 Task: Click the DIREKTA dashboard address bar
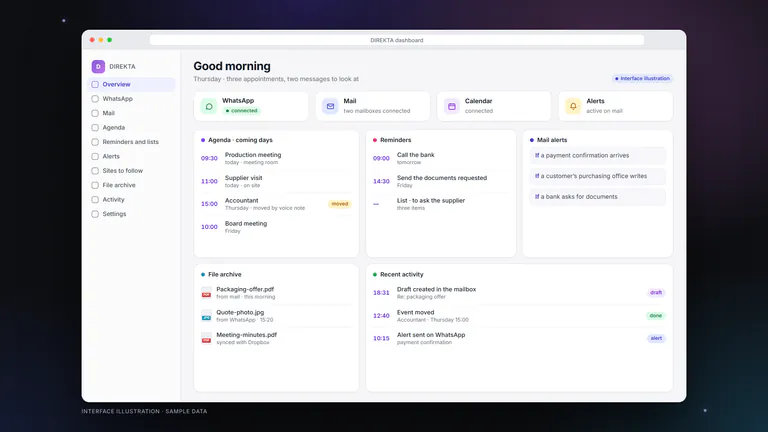pyautogui.click(x=397, y=40)
